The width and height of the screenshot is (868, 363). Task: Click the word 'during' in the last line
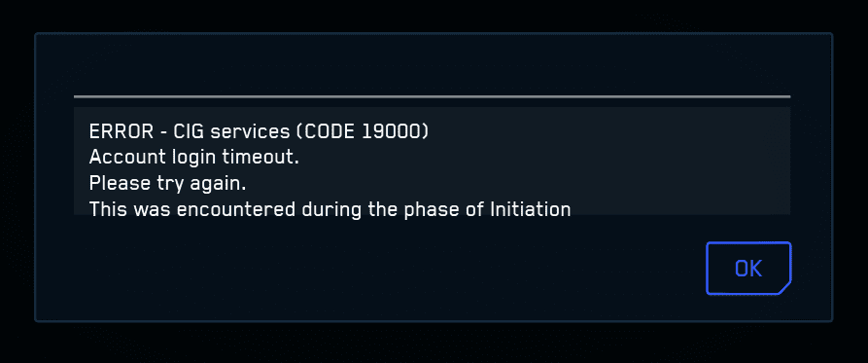click(x=326, y=209)
